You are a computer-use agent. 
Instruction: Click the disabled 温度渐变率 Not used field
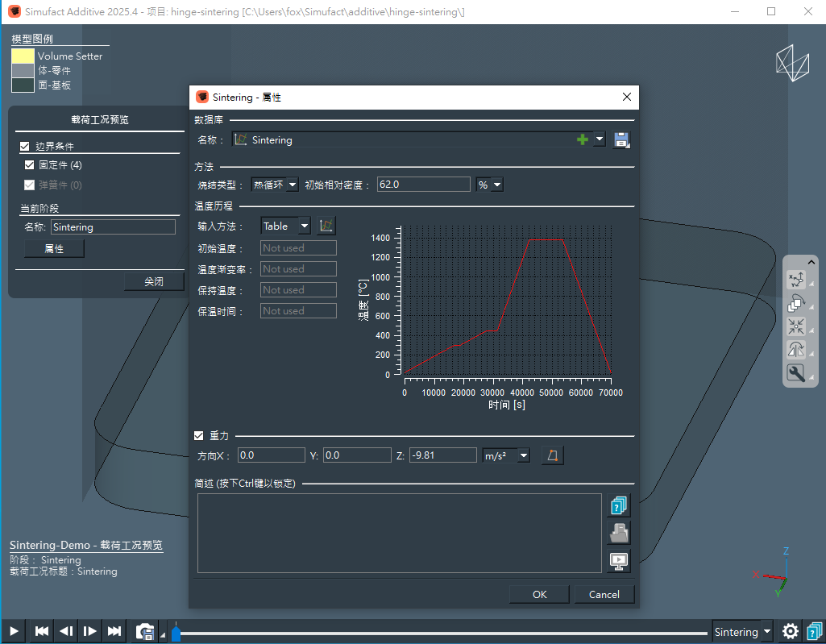[299, 268]
